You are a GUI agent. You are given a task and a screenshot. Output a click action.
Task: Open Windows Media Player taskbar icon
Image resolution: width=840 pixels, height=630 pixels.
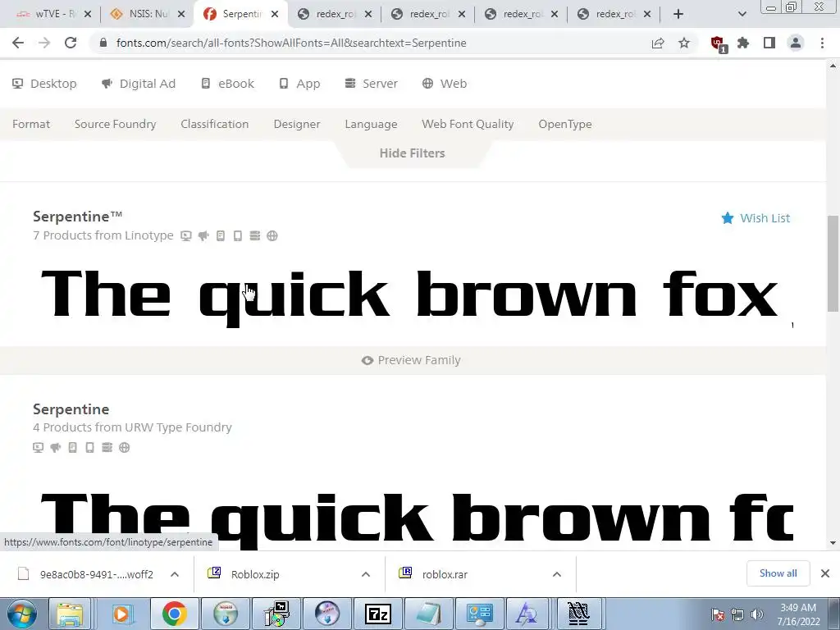coord(122,614)
